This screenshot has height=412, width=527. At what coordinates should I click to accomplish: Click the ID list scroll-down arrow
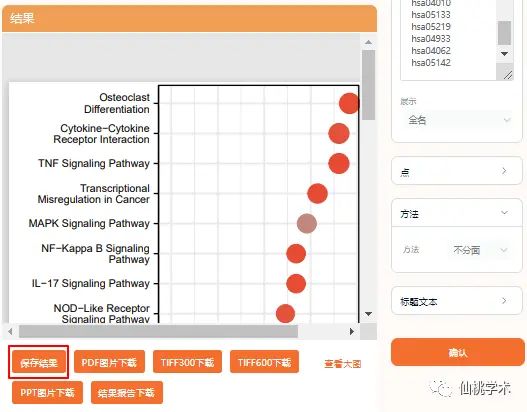tap(504, 54)
